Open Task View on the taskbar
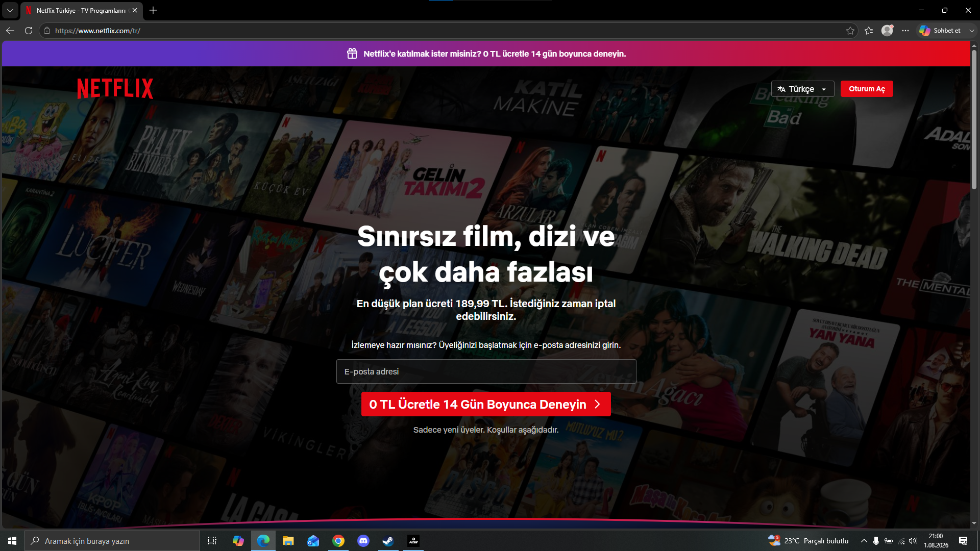The width and height of the screenshot is (980, 551). pos(212,541)
